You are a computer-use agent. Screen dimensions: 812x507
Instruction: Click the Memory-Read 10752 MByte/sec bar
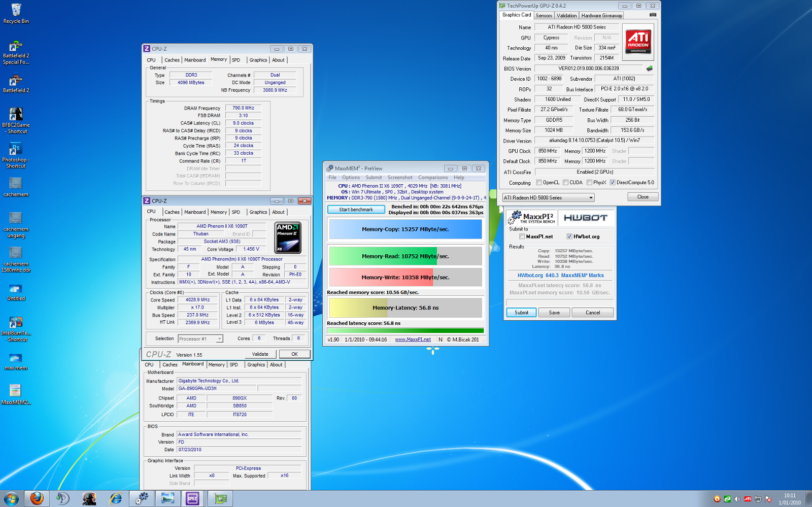(x=405, y=256)
